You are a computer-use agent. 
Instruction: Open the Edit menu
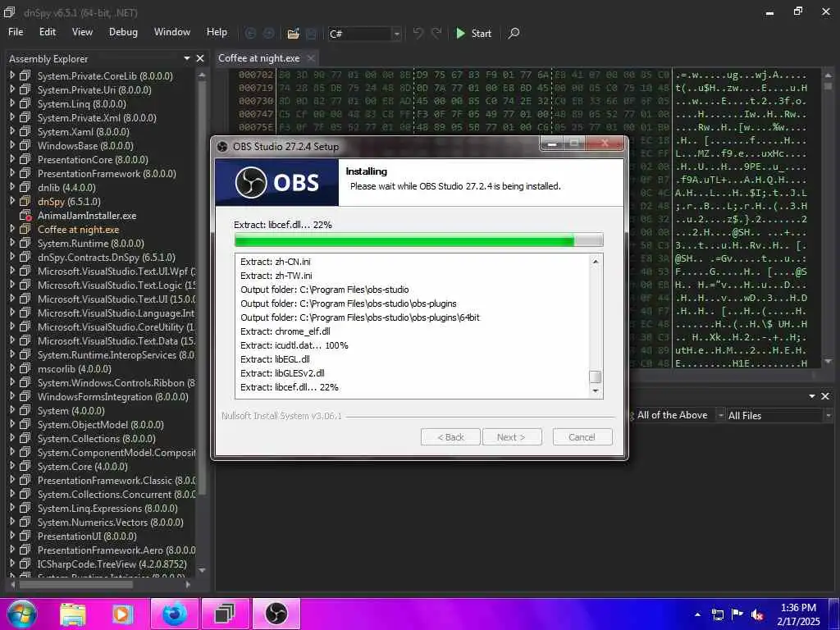tap(47, 32)
